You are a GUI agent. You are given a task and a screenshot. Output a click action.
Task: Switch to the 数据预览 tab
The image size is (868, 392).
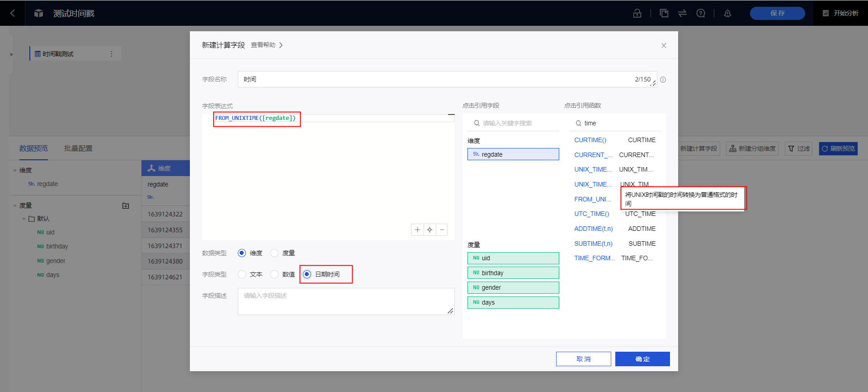click(33, 148)
